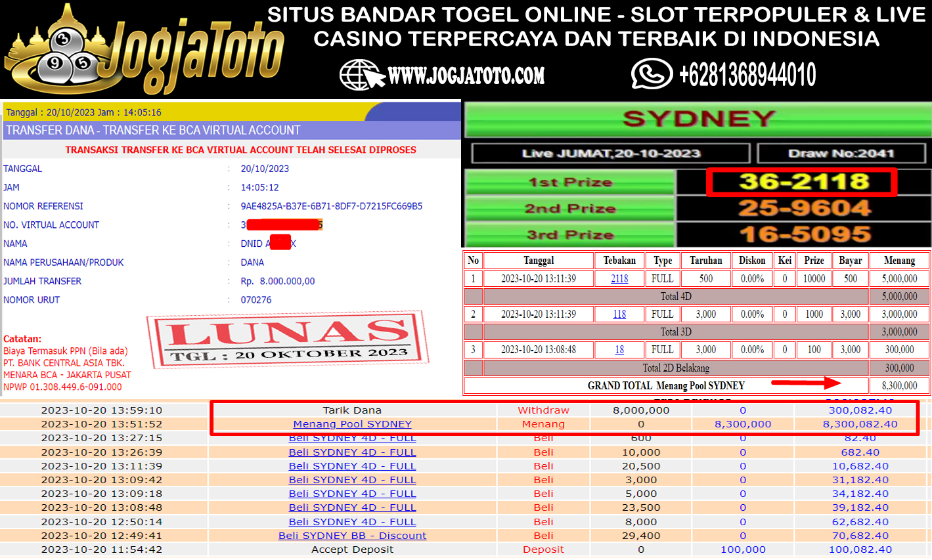Click the JAM value 14:05:12

[x=260, y=187]
